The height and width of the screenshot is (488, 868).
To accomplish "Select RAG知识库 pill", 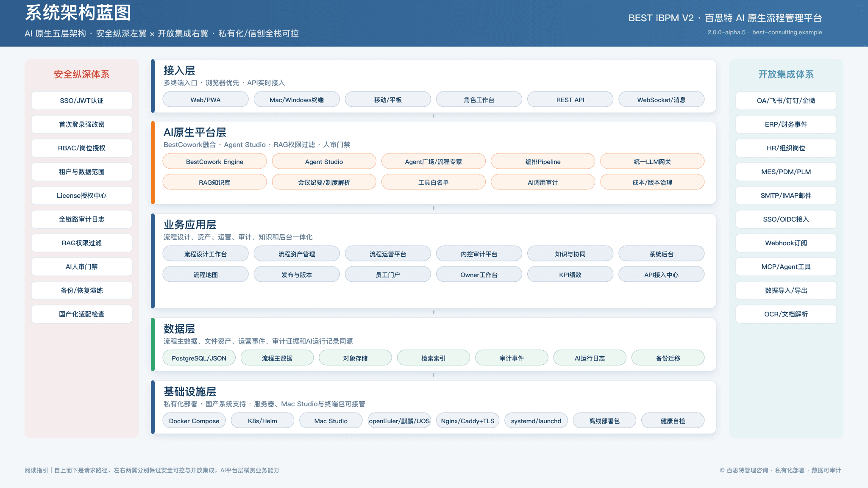I will pyautogui.click(x=215, y=182).
